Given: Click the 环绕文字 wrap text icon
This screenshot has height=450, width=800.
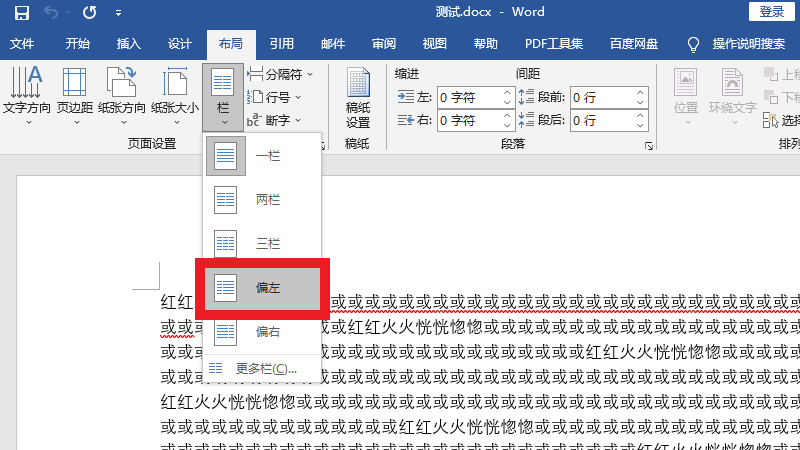Looking at the screenshot, I should click(x=732, y=94).
